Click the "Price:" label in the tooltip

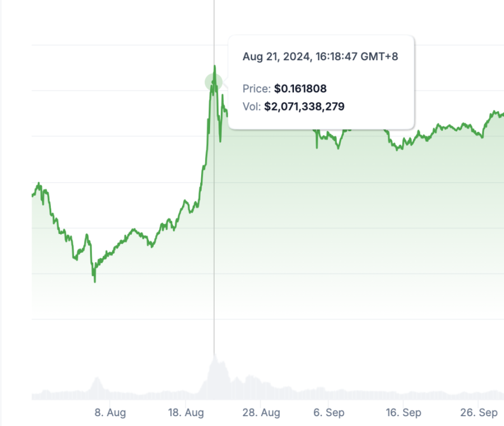tap(257, 89)
